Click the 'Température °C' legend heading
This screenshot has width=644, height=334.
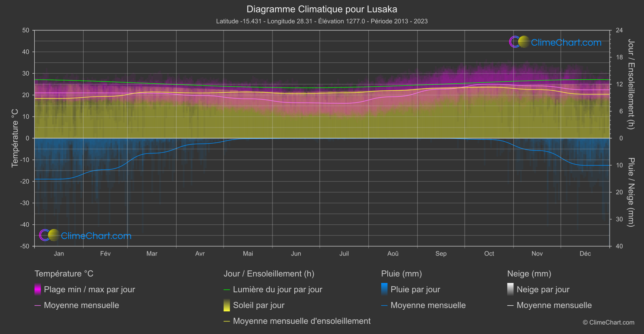(64, 274)
